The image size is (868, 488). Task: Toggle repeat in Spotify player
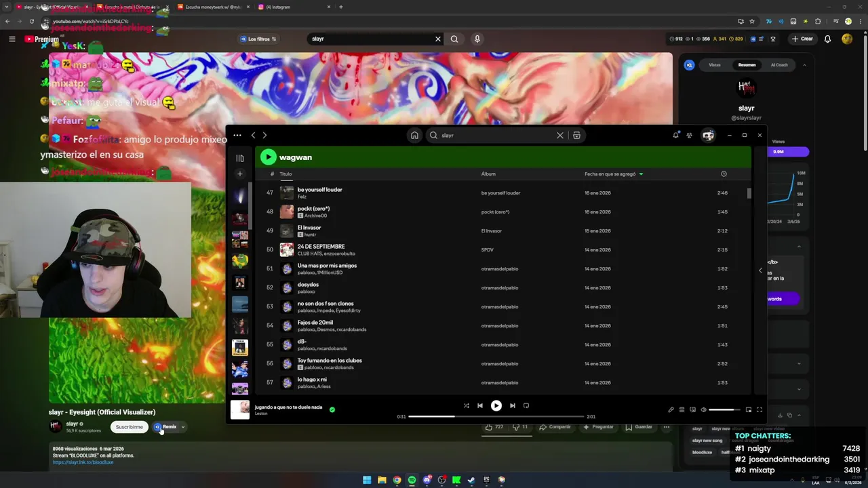point(526,405)
